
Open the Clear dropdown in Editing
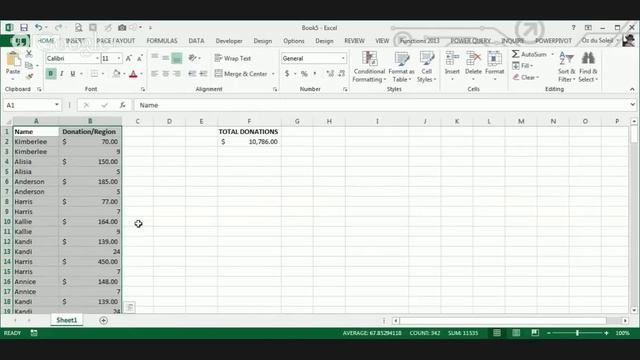pos(526,77)
